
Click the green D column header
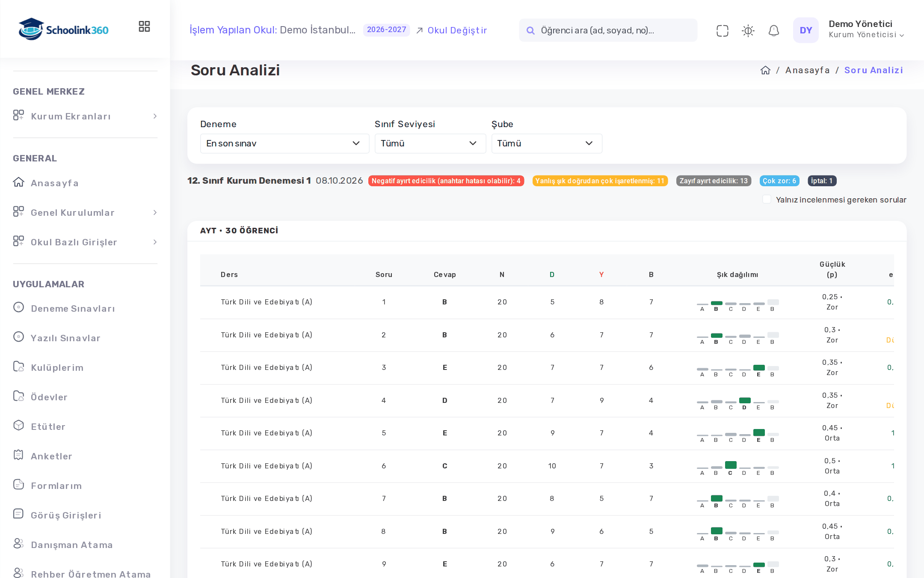coord(552,274)
